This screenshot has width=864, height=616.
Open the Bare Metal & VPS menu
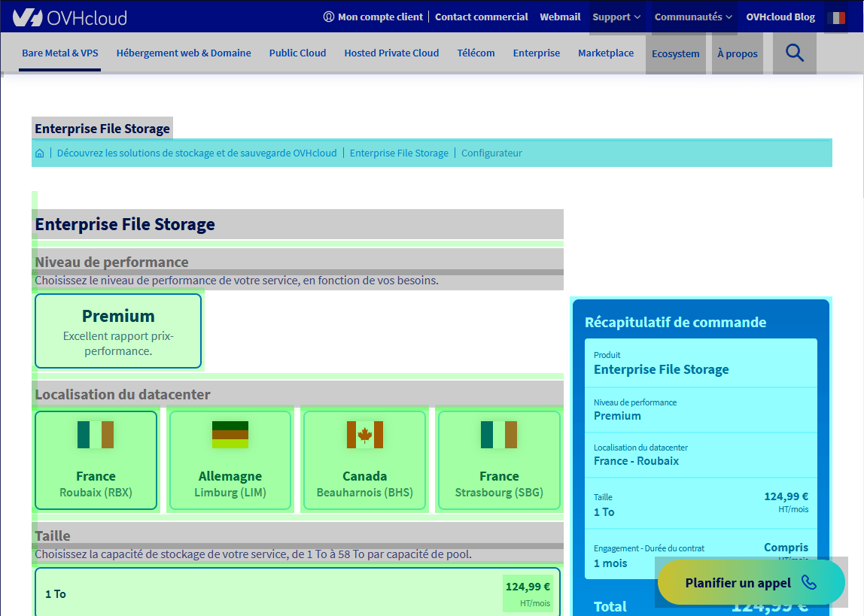coord(60,53)
